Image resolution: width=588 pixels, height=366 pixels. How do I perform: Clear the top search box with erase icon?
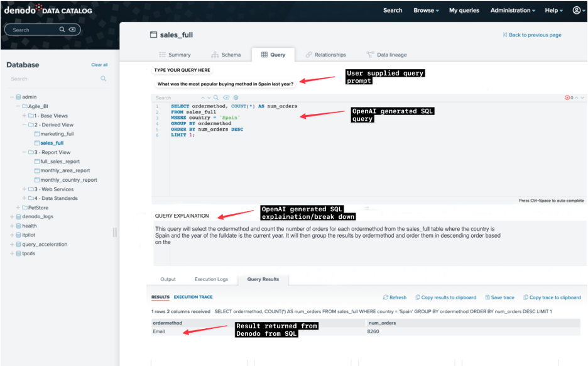tap(72, 30)
